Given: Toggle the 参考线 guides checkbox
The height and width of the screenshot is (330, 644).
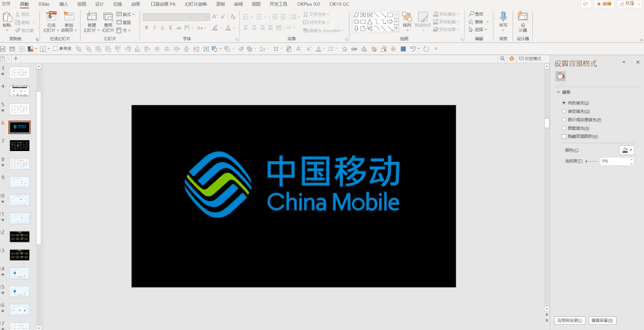Looking at the screenshot, I should coord(55,48).
